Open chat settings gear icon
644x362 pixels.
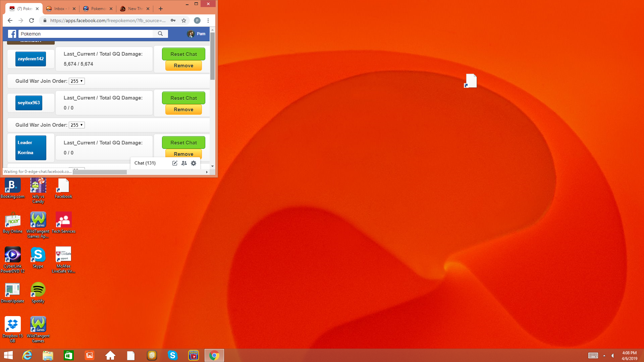tap(194, 163)
